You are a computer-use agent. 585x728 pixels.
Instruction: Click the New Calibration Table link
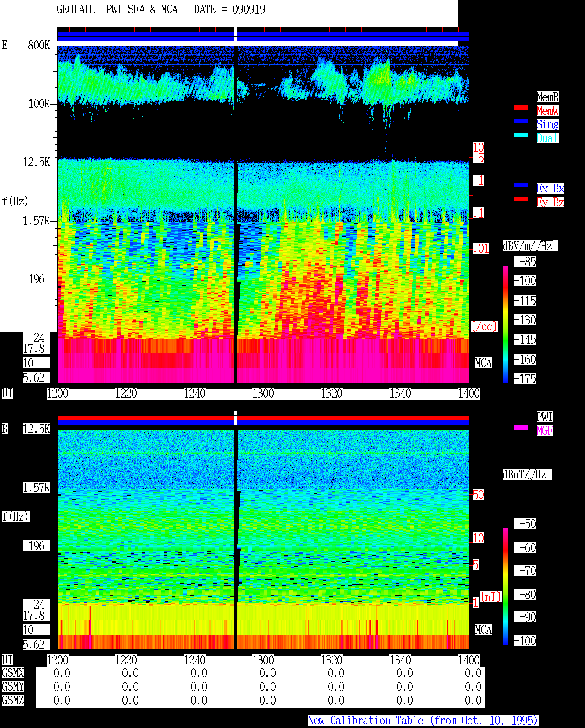[x=423, y=721]
